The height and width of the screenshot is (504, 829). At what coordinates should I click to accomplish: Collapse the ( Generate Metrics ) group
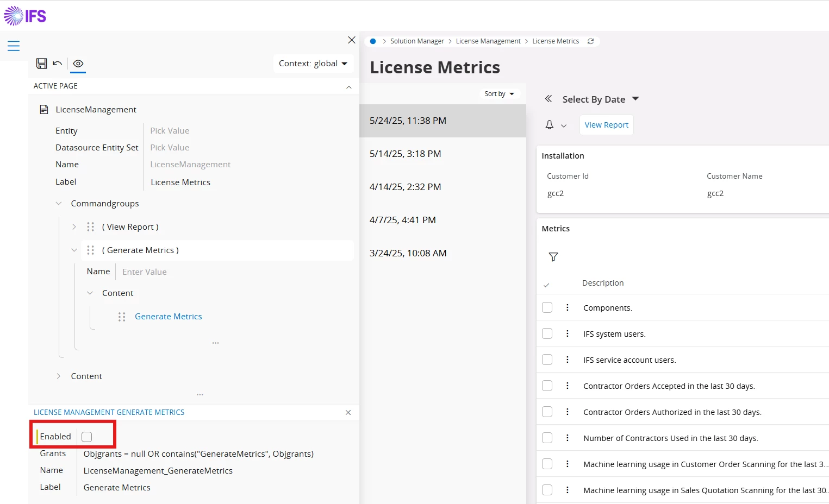click(x=74, y=250)
